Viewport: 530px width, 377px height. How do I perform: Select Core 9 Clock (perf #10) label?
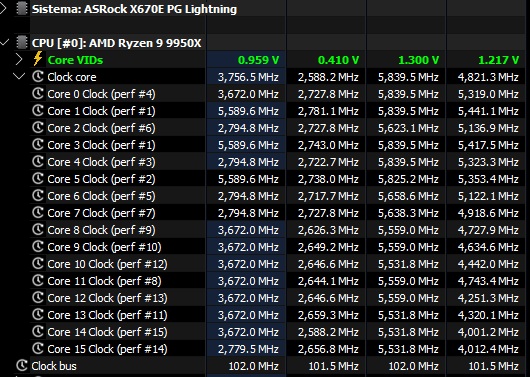(x=104, y=247)
